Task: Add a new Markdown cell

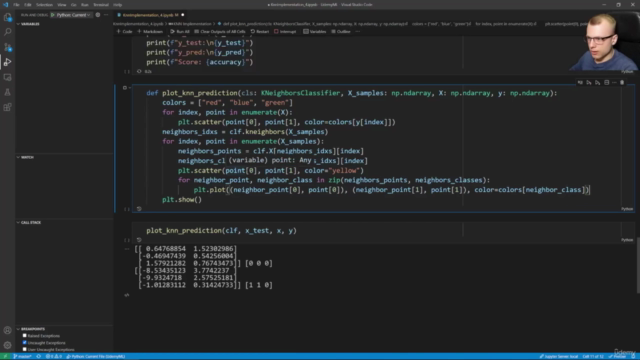Action: click(x=150, y=31)
